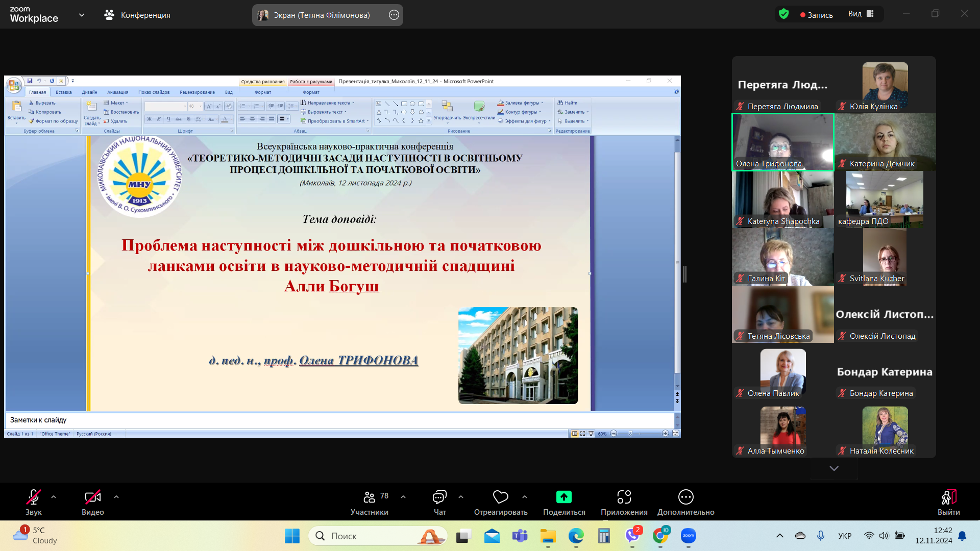Switch to the Анимация ribbon tab
This screenshot has width=980, height=551.
click(117, 92)
